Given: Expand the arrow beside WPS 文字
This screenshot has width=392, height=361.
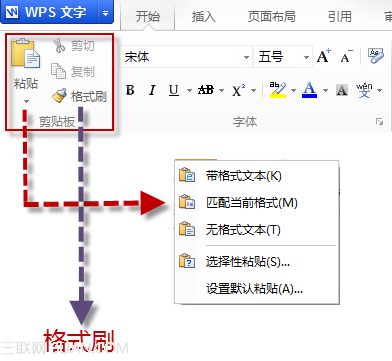Looking at the screenshot, I should [105, 13].
